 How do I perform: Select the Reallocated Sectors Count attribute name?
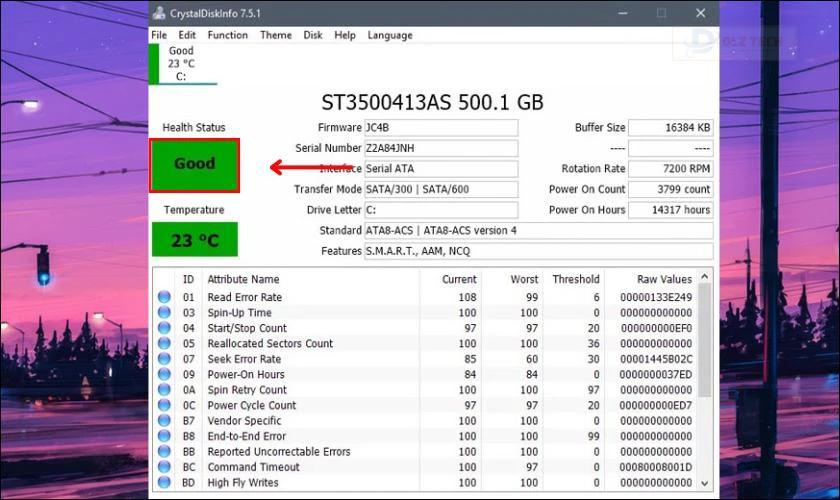click(270, 343)
